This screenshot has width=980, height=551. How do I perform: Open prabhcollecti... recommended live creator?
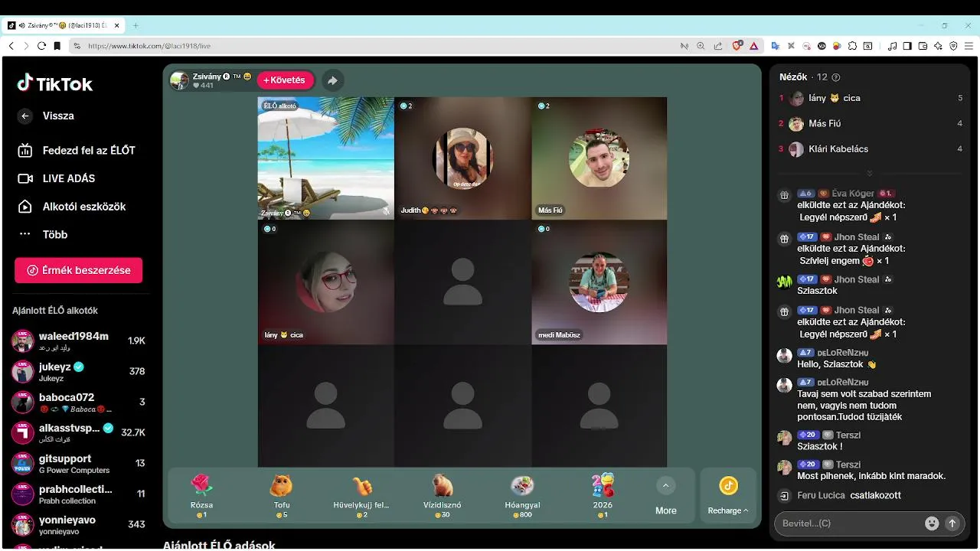point(80,494)
